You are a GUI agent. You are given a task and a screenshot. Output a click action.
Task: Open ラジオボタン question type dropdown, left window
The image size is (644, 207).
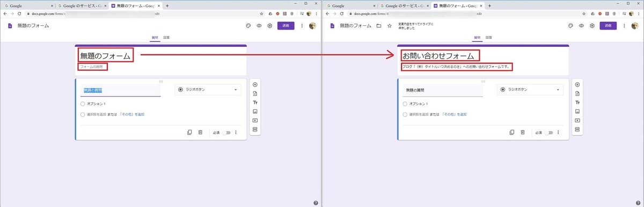(208, 90)
